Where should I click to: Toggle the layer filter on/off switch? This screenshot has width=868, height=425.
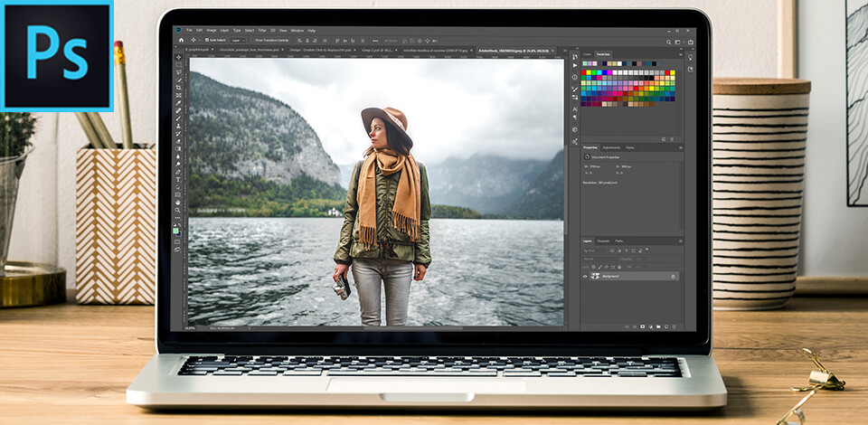646,249
